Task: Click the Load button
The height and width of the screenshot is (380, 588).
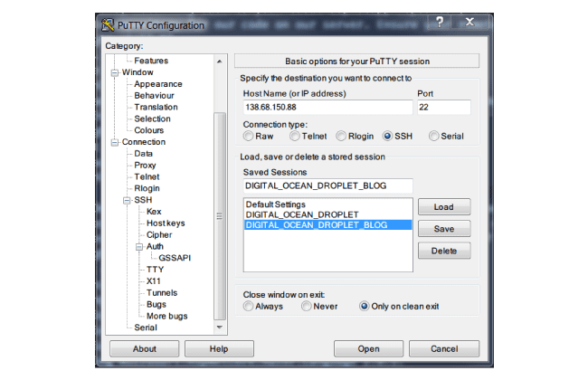Action: [x=444, y=207]
